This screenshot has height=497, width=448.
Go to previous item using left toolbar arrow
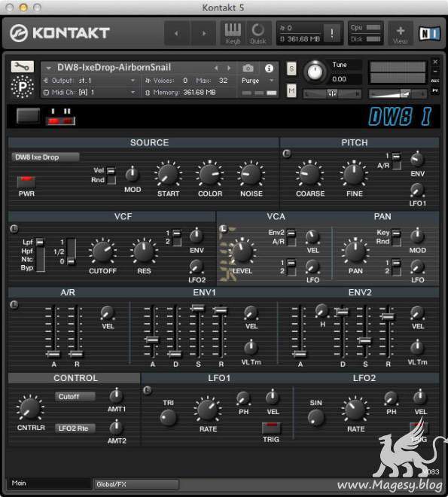[x=176, y=33]
